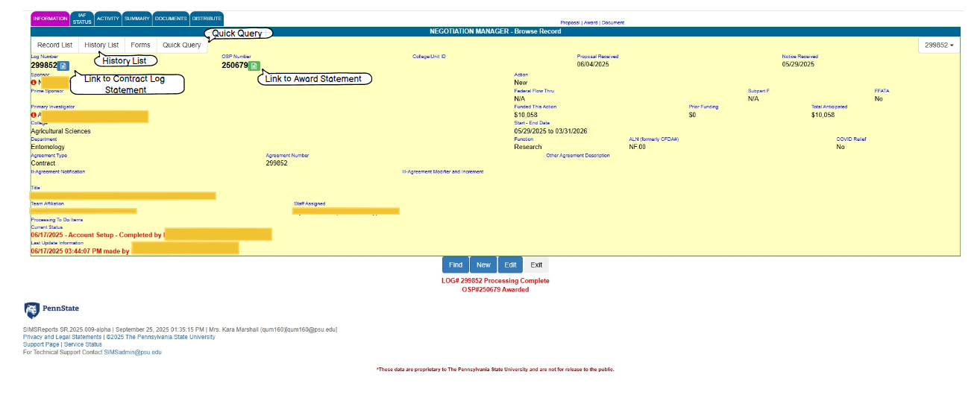Click the red Sponsor alert icon
This screenshot has width=980, height=395.
(34, 82)
